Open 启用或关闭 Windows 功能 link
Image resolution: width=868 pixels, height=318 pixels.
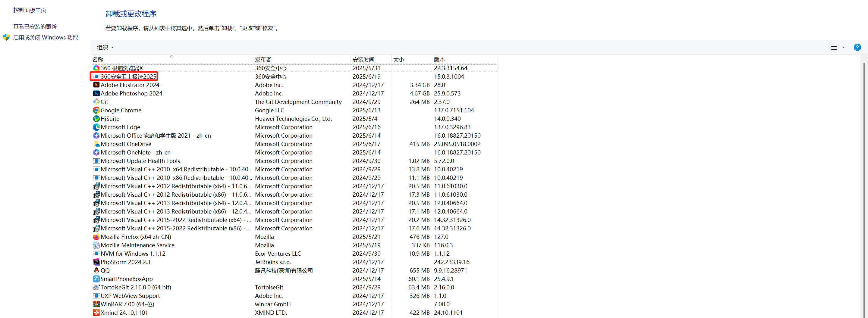tap(46, 37)
